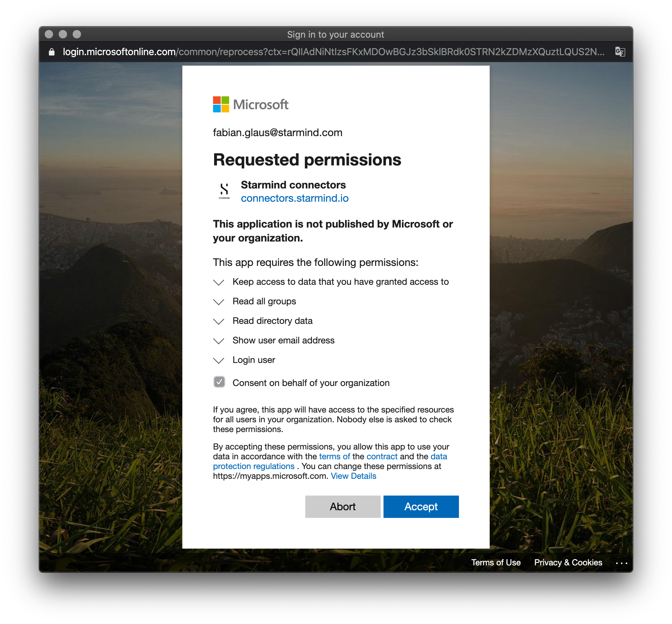Expand the Keep access to data permission

coord(219,282)
